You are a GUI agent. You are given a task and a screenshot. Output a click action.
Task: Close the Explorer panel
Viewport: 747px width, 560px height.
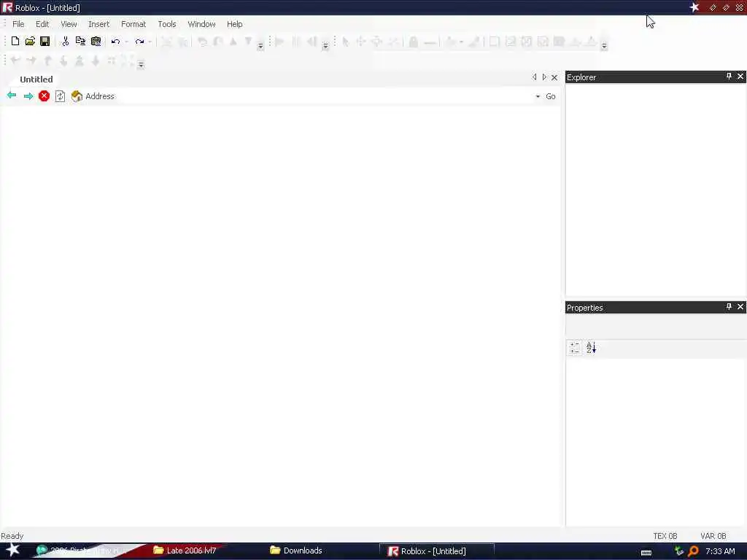pyautogui.click(x=740, y=76)
